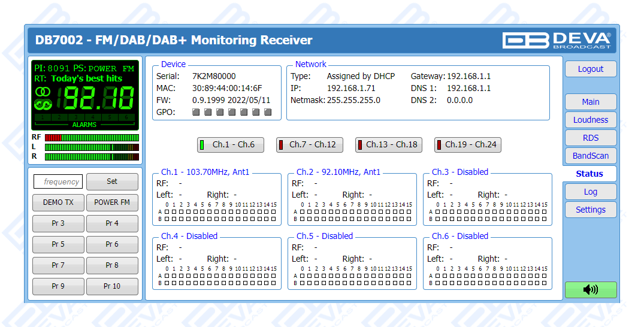The image size is (644, 327).
Task: Click the green speaker audio button
Action: tap(590, 290)
